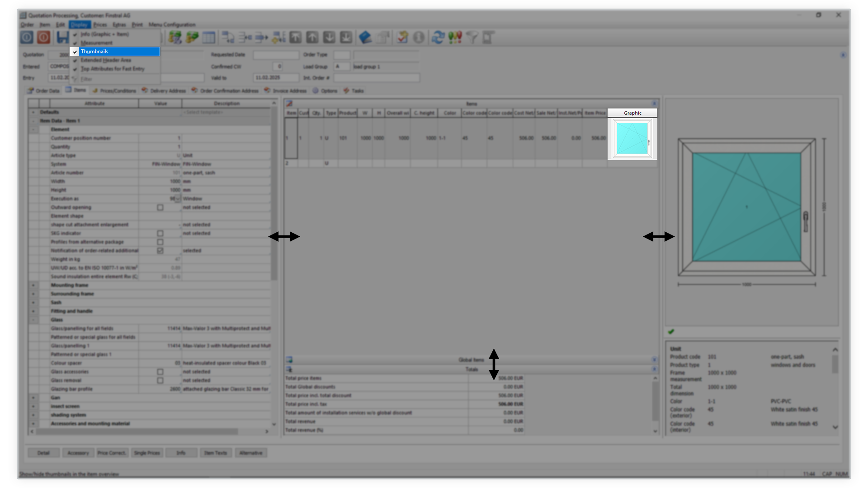Click the Global Items pane icon
Screen dimensions: 868x488
(x=289, y=360)
